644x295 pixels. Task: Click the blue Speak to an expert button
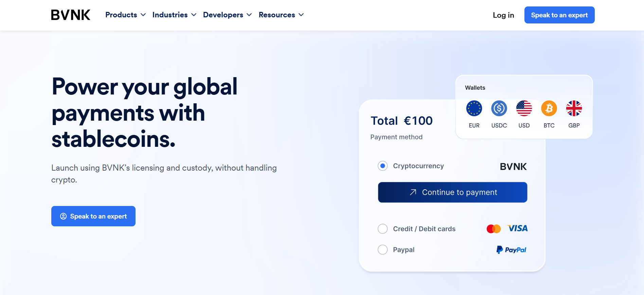pyautogui.click(x=559, y=15)
